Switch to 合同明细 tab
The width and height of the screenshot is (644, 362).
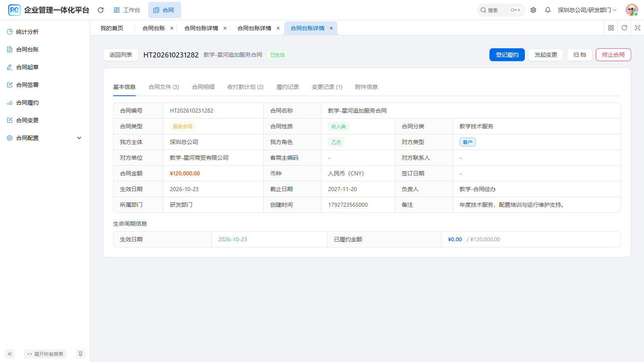[203, 87]
